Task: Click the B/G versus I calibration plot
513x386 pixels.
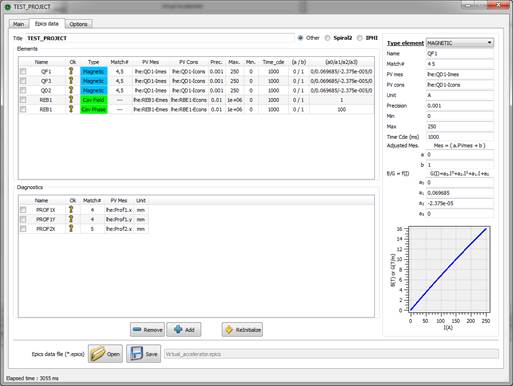Action: coord(449,269)
